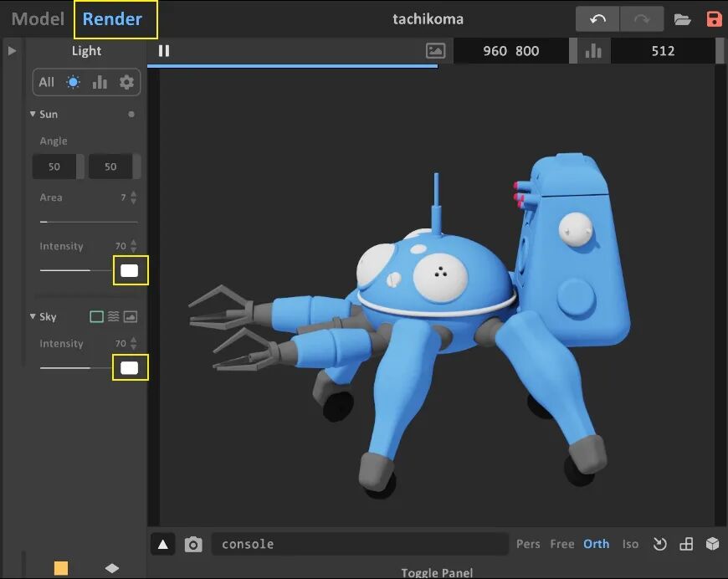Click the Light panel header
Screen dimensions: 728x579
tap(86, 50)
